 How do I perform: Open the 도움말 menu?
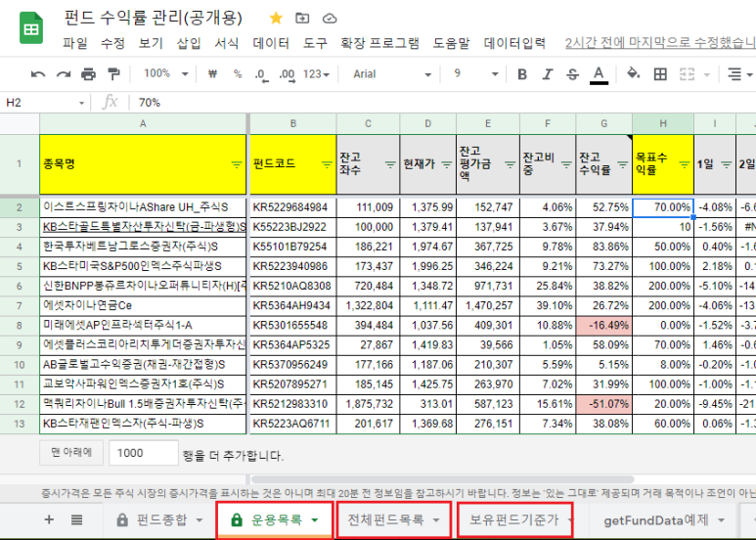pos(451,43)
